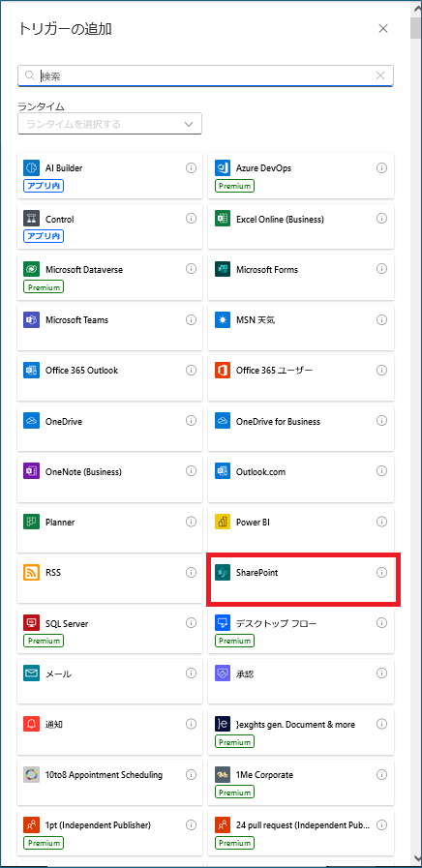Image resolution: width=422 pixels, height=868 pixels.
Task: Open the メール connector icon
Action: click(x=32, y=673)
